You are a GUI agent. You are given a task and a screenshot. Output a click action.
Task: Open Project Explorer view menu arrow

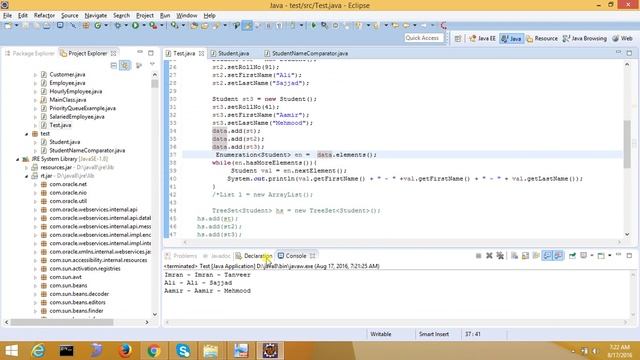coord(152,65)
